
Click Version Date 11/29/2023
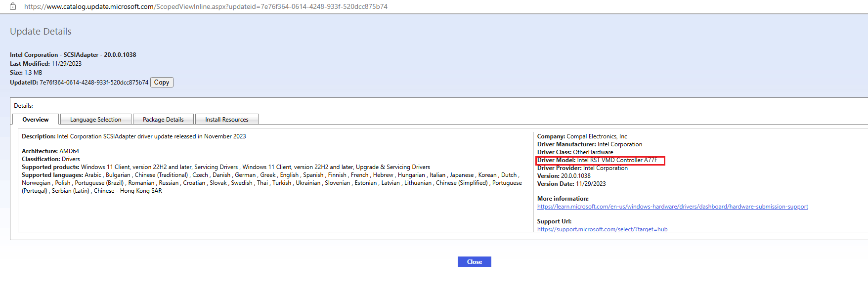coord(571,184)
